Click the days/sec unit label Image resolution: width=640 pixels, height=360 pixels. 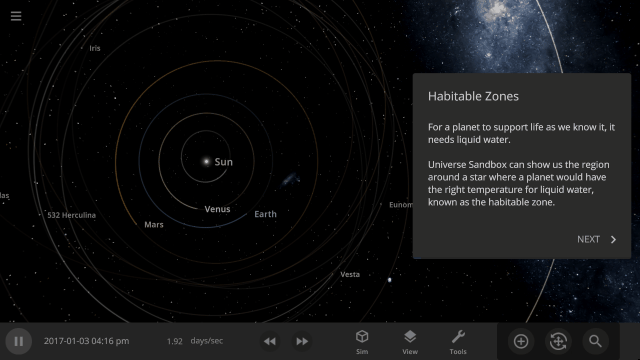207,341
